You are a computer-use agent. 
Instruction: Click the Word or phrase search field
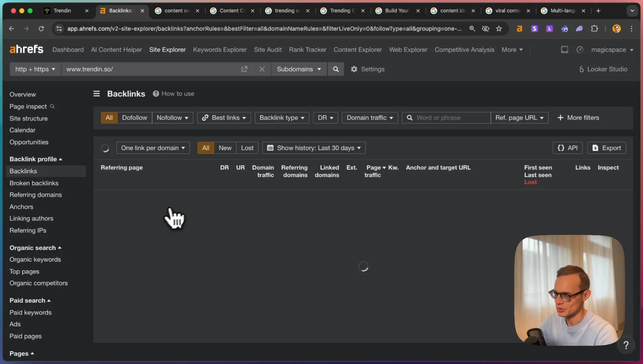[446, 118]
